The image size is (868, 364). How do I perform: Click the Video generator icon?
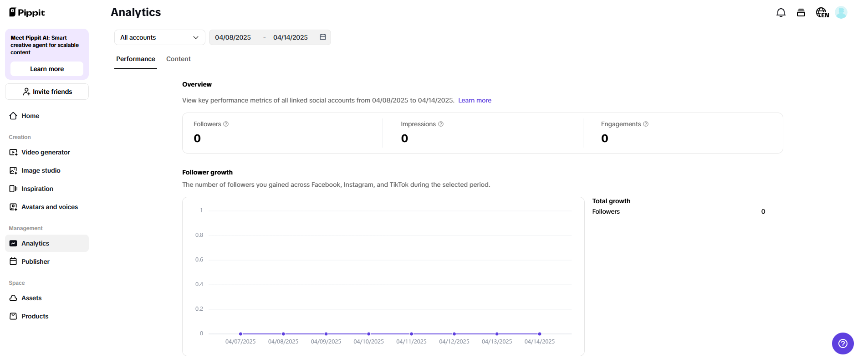13,152
